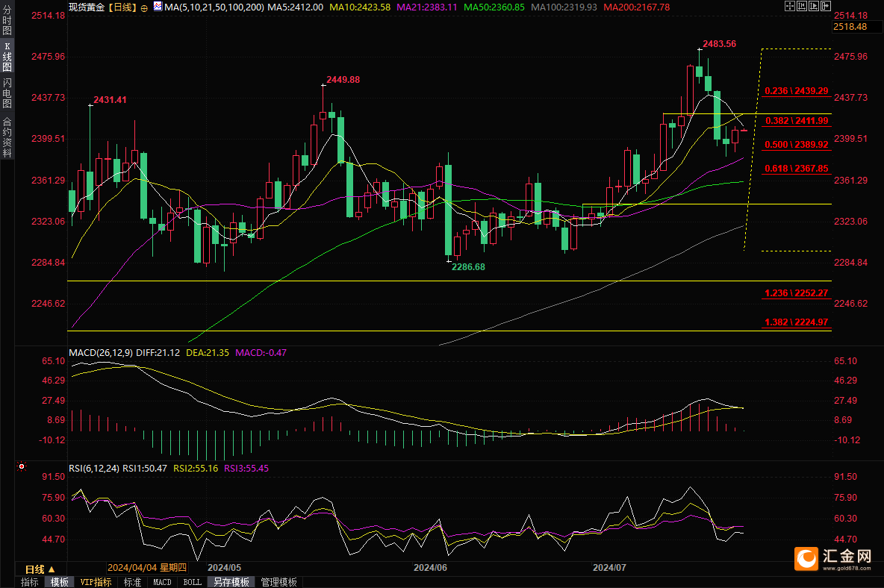This screenshot has height=588, width=884.
Task: Click the circled-plus icon beside 日线
Action: point(144,8)
